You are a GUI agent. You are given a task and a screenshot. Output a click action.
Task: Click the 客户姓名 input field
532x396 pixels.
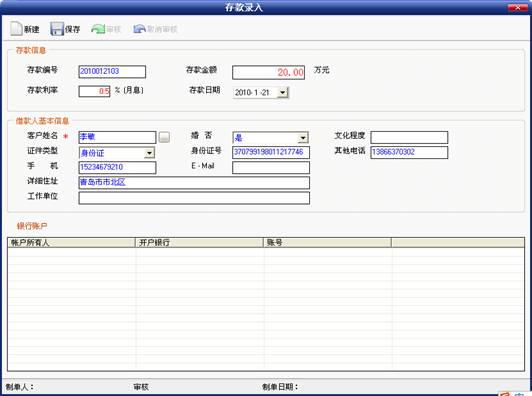tap(117, 137)
